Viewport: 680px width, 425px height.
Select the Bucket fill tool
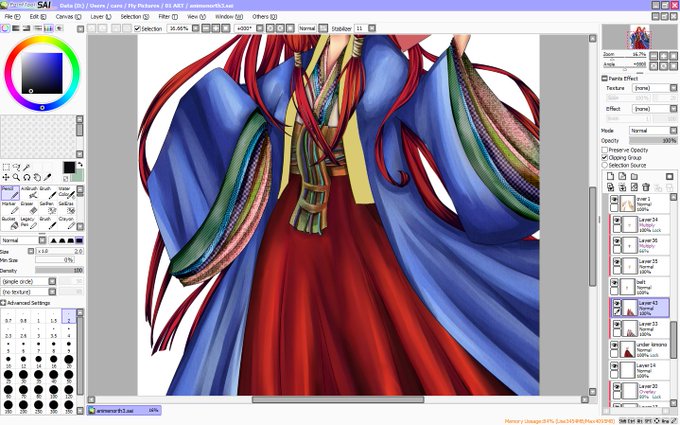click(10, 223)
